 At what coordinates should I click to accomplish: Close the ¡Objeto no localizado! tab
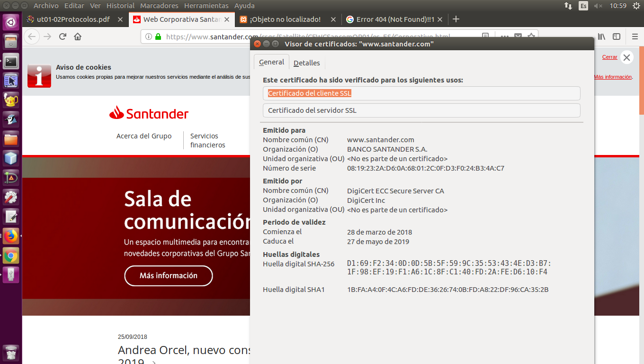[x=333, y=19]
